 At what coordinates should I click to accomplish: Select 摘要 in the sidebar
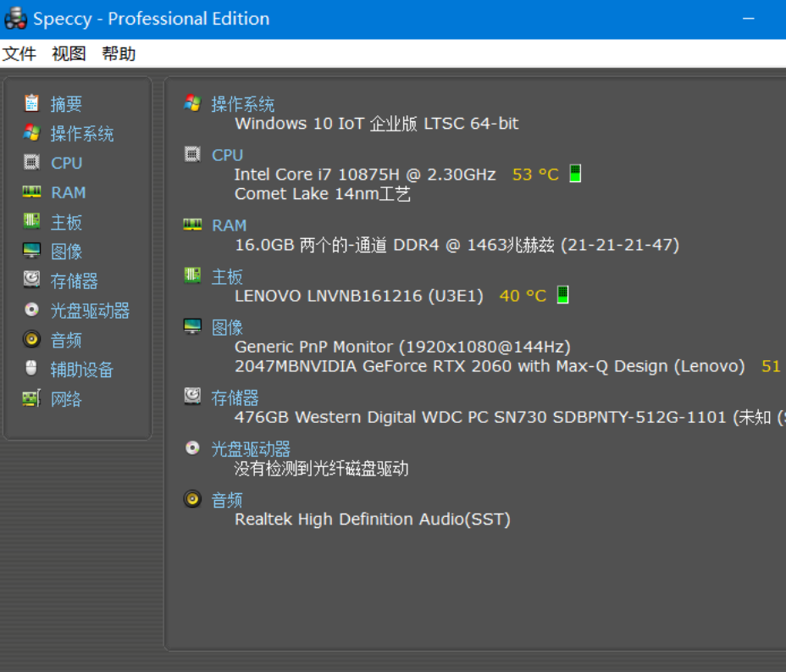[x=66, y=104]
